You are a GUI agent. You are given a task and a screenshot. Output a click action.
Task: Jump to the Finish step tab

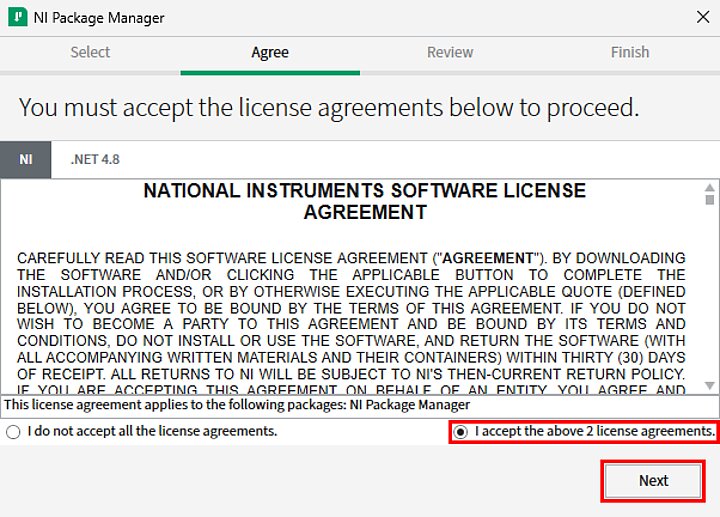pos(630,52)
